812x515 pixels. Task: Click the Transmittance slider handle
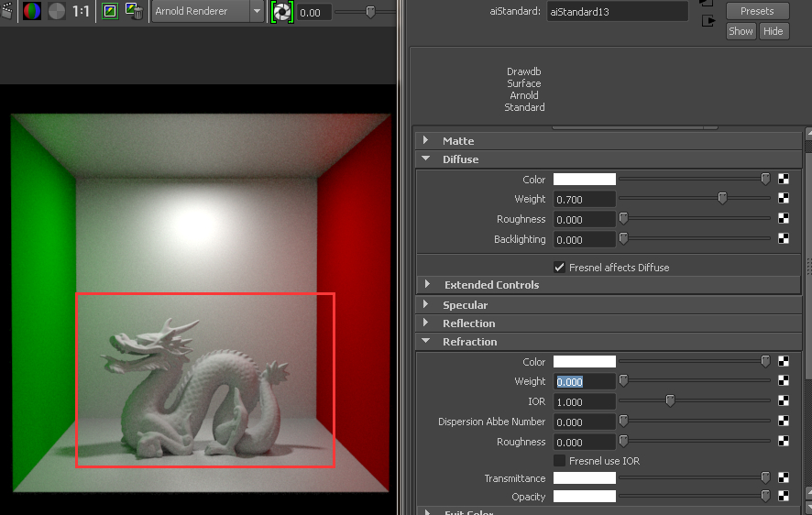click(x=765, y=477)
